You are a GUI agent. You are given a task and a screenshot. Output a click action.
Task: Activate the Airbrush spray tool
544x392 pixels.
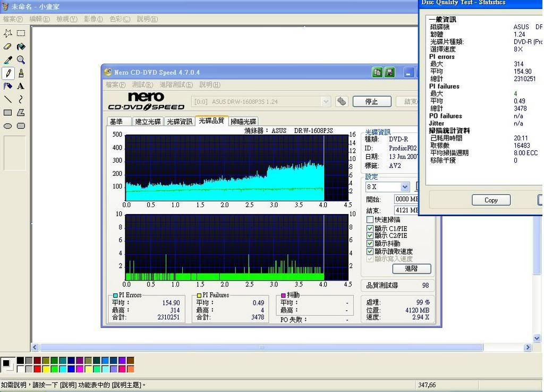8,86
